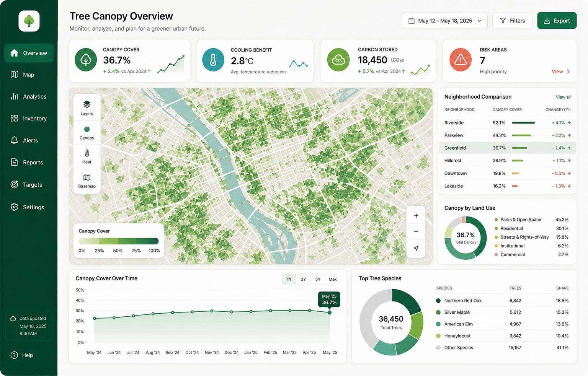Click the Parks & Open Space legend entry
The width and height of the screenshot is (588, 376).
click(x=531, y=220)
